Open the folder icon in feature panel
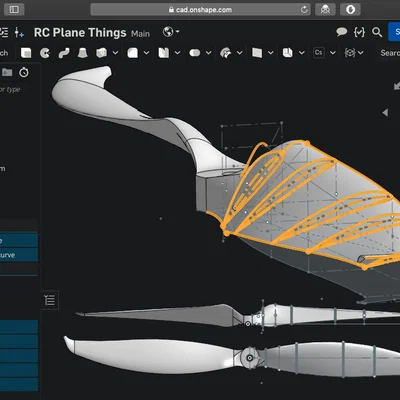The width and height of the screenshot is (400, 400). [7, 72]
